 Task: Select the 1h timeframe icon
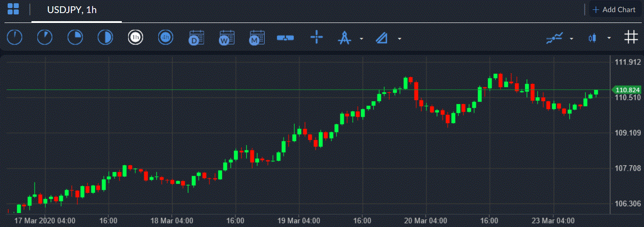coord(135,37)
